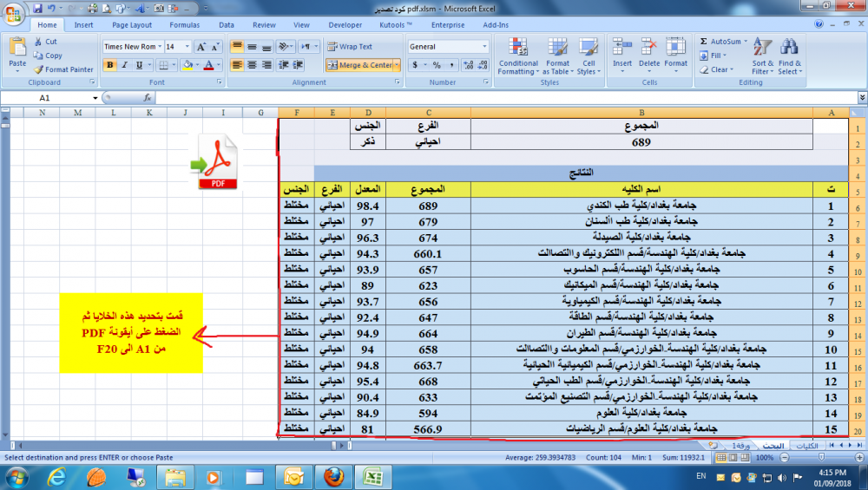Toggle Align Text Left
This screenshot has height=490, width=868.
tap(236, 65)
